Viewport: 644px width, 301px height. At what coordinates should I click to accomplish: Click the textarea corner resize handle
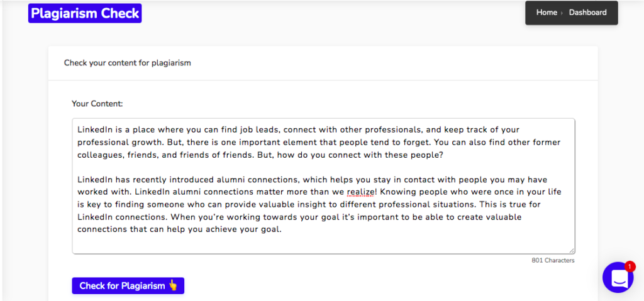tap(572, 251)
